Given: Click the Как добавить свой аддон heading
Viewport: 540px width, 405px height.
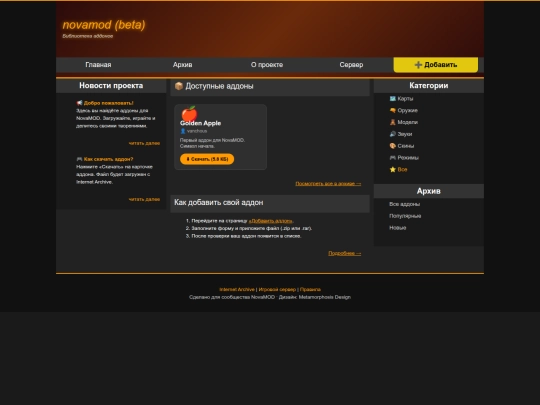Looking at the screenshot, I should pyautogui.click(x=219, y=202).
